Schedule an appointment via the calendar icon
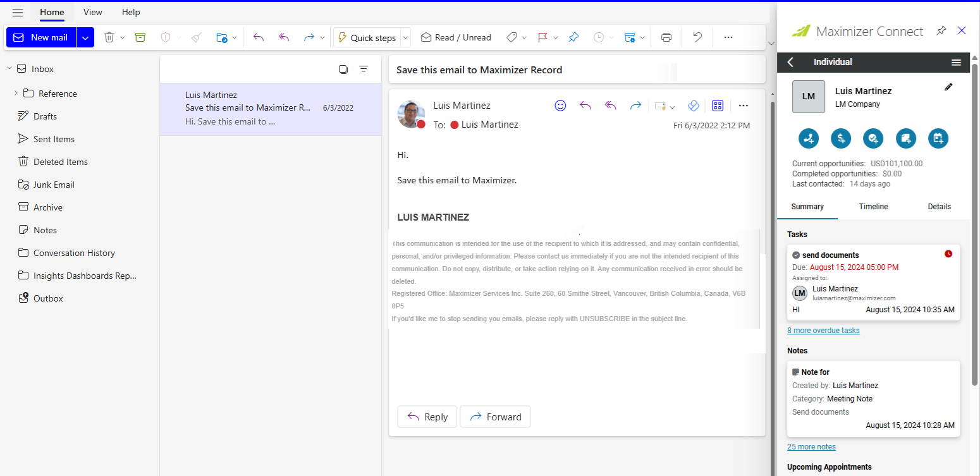The image size is (980, 476). pyautogui.click(x=938, y=138)
